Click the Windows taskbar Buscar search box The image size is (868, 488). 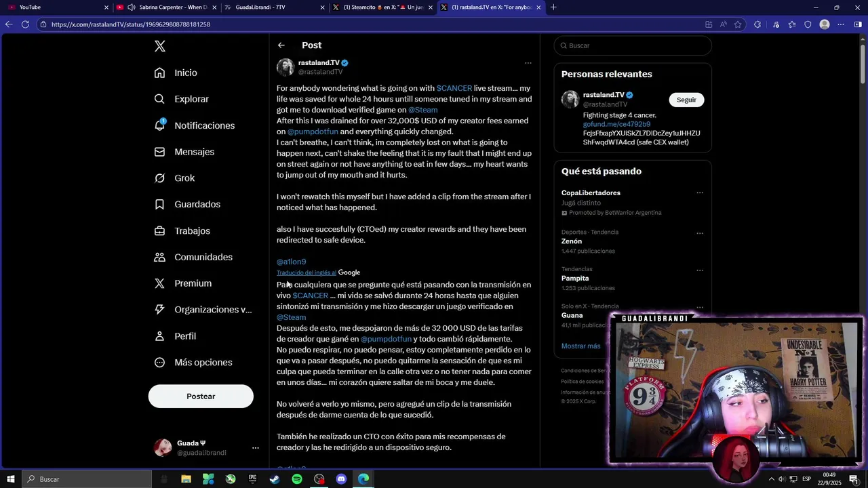[87, 479]
